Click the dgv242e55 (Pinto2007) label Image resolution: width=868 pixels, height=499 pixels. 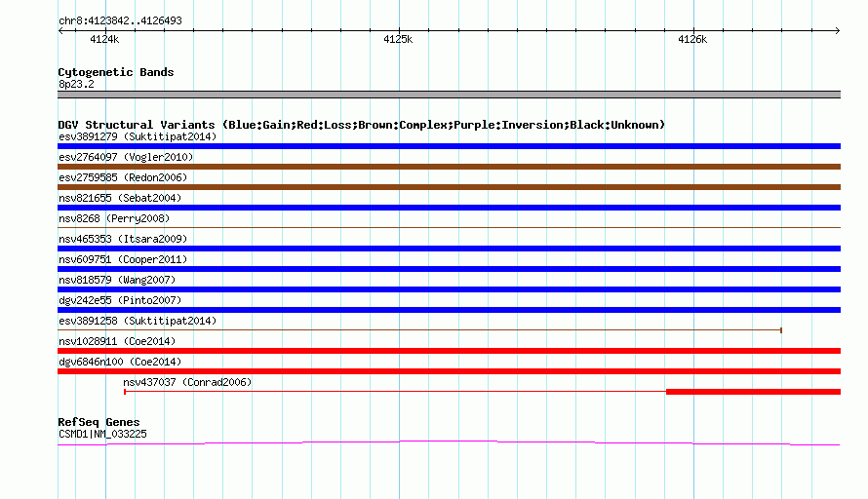tap(120, 300)
